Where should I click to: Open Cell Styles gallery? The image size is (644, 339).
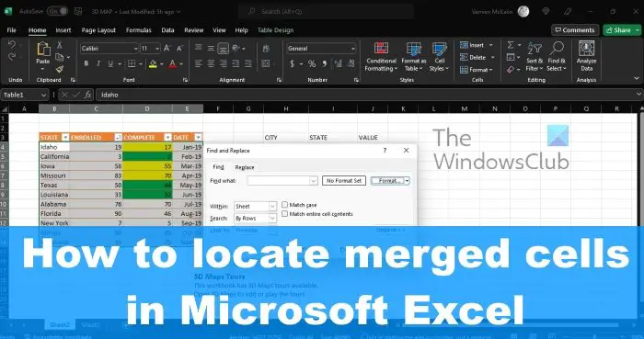(x=440, y=57)
